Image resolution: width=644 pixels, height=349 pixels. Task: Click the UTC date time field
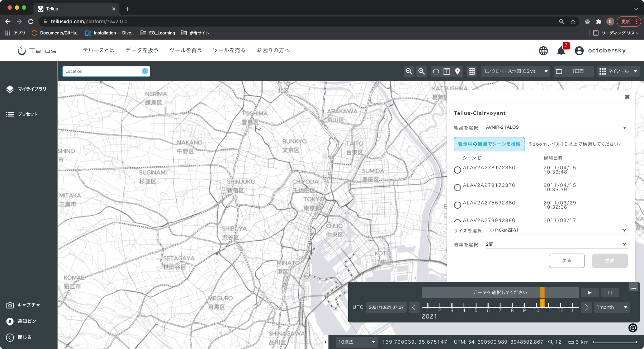tap(386, 307)
